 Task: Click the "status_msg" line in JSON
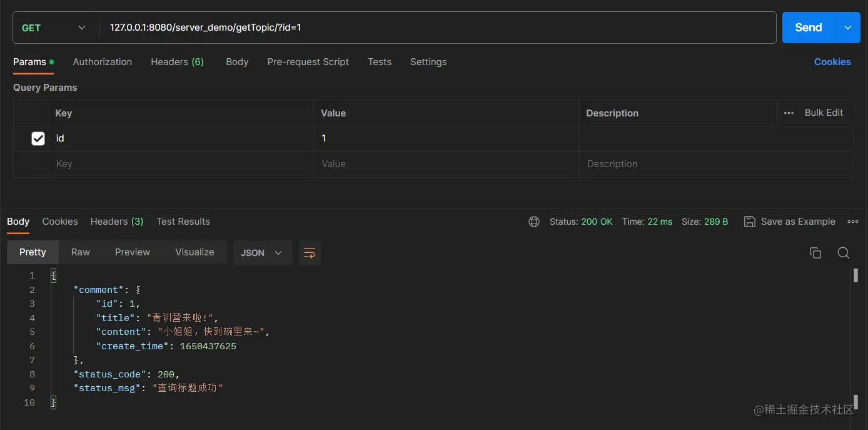click(148, 388)
